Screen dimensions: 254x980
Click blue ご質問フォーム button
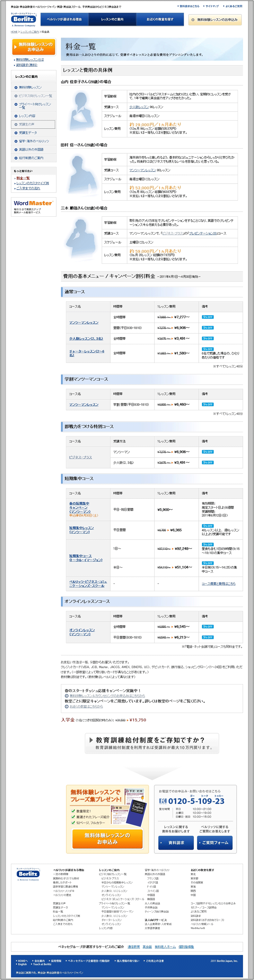(x=215, y=843)
